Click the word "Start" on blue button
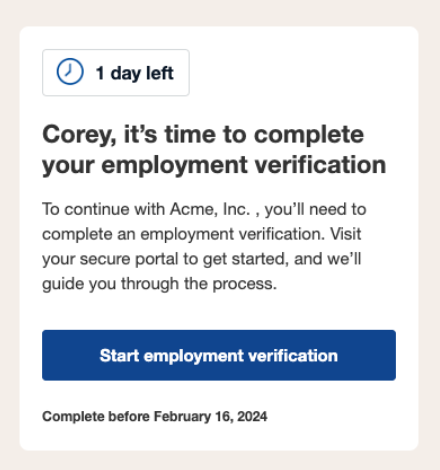Image resolution: width=440 pixels, height=470 pixels. click(119, 355)
